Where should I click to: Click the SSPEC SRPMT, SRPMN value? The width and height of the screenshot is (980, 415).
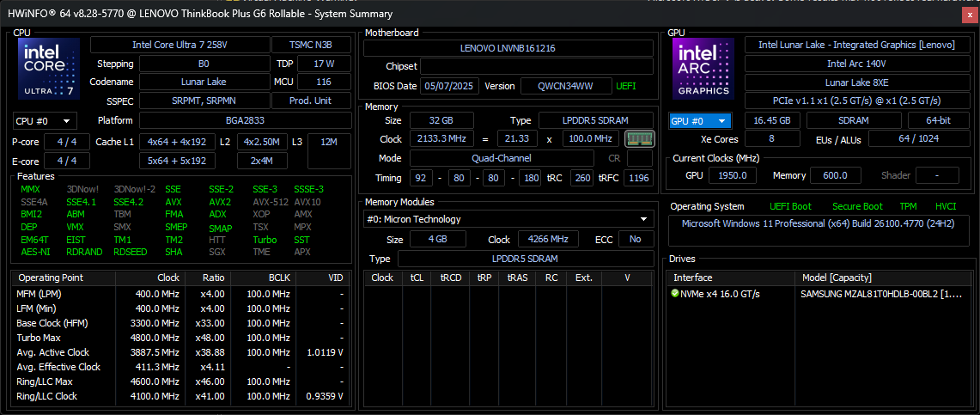coord(204,101)
